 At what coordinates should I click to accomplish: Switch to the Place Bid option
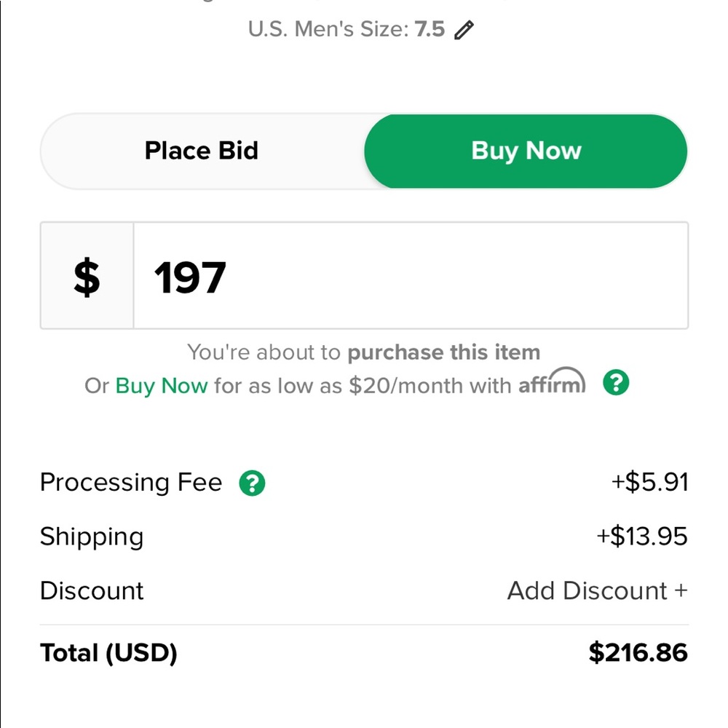point(202,151)
